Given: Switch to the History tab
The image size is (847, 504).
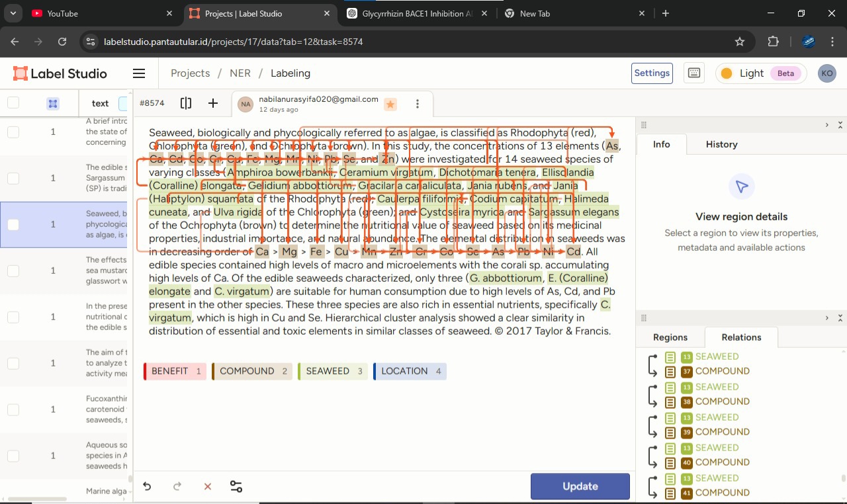Looking at the screenshot, I should click(x=721, y=144).
